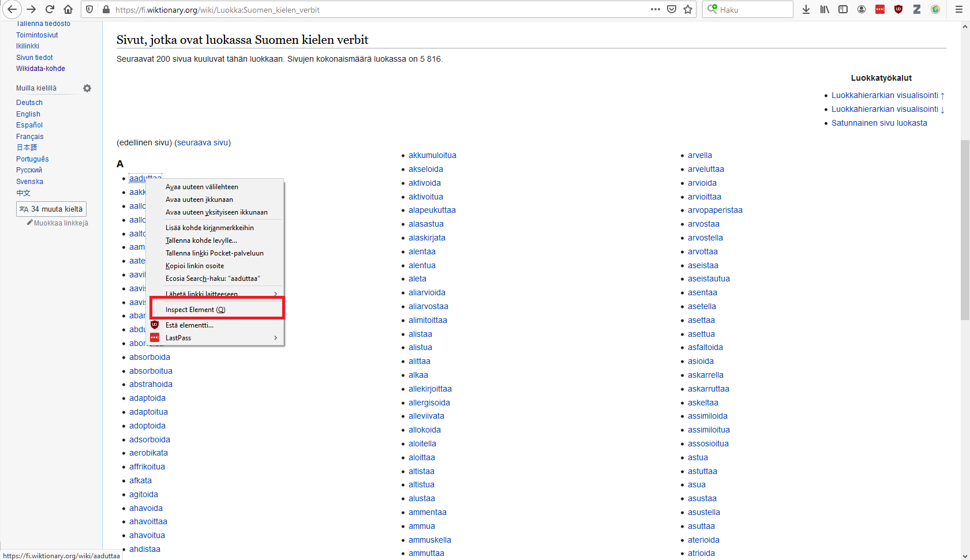
Task: Bookmark this page with the star icon
Action: [x=688, y=9]
